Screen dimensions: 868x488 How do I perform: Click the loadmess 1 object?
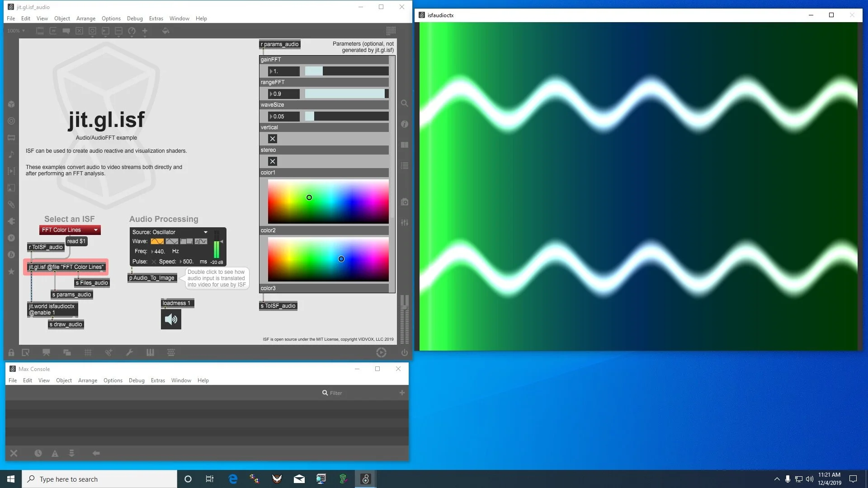click(177, 303)
